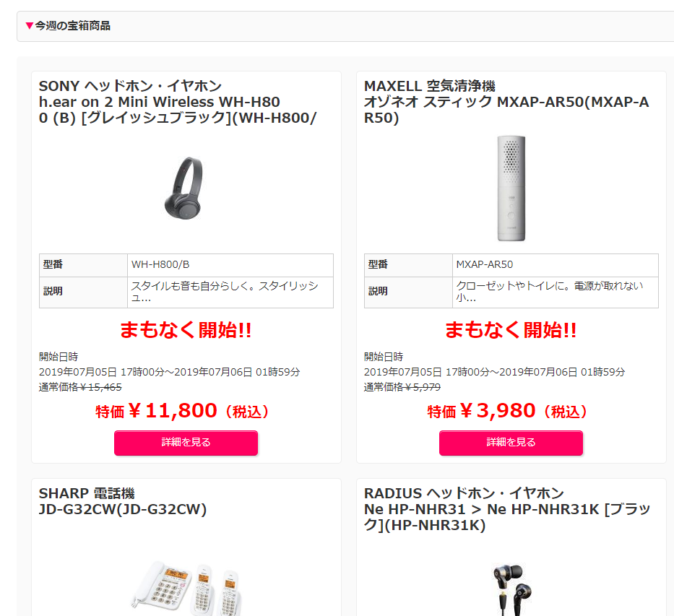Click 詳細を見る button for MAXELL MXAP-AR50
674x616 pixels.
[x=511, y=443]
